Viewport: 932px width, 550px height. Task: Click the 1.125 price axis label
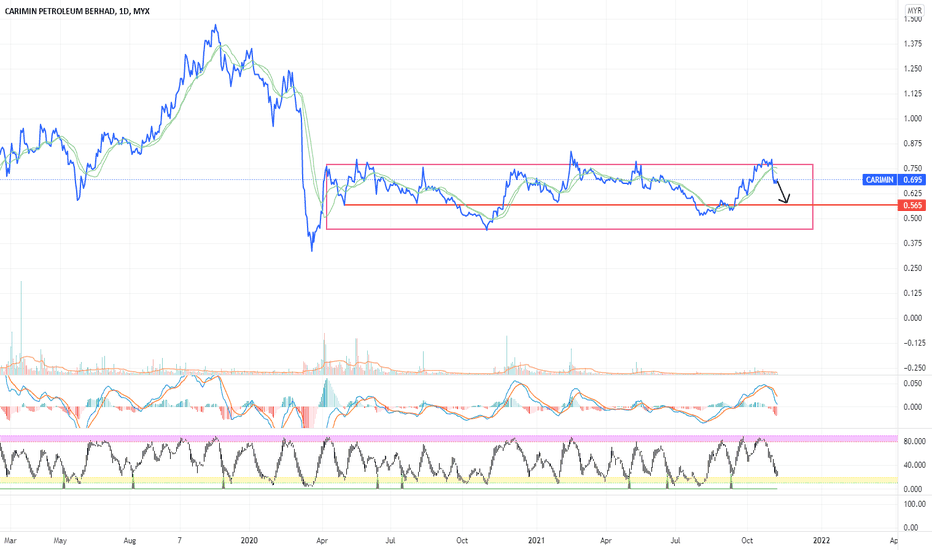(912, 94)
